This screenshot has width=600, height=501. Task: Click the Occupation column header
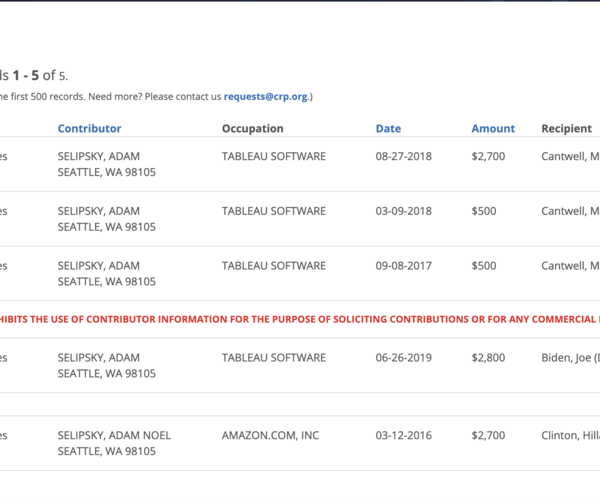[x=252, y=129]
